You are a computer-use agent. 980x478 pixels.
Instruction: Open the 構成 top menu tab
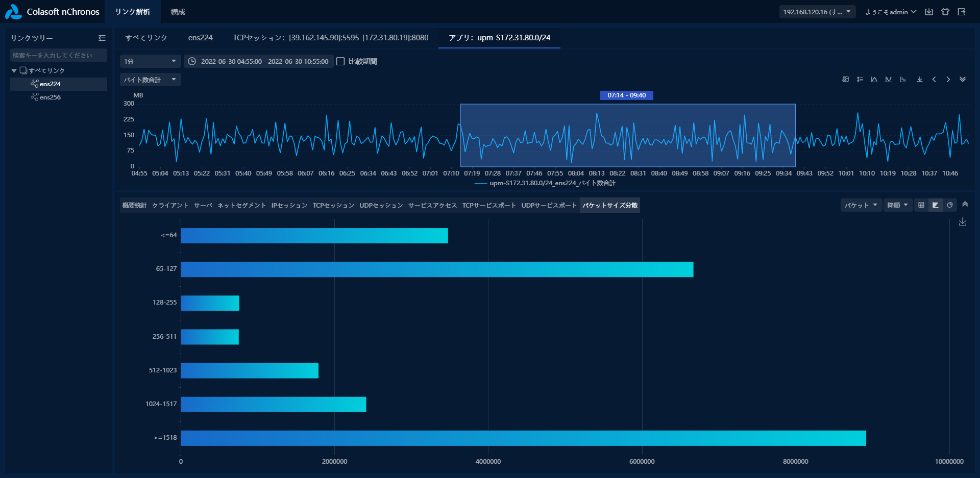178,12
